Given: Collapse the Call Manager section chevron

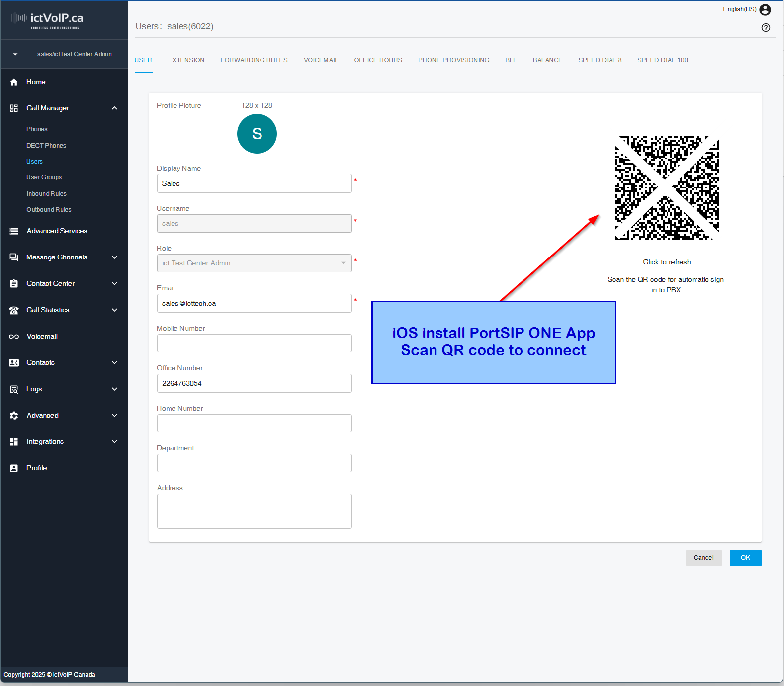Looking at the screenshot, I should tap(115, 108).
